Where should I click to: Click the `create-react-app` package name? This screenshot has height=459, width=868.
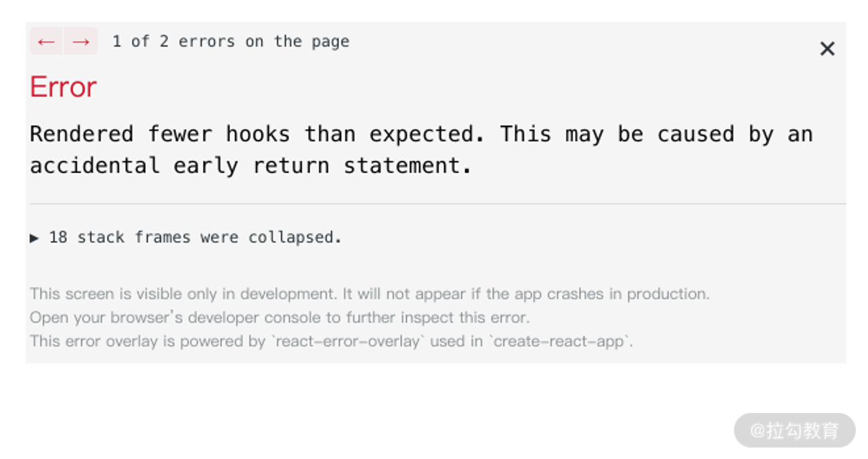click(561, 341)
